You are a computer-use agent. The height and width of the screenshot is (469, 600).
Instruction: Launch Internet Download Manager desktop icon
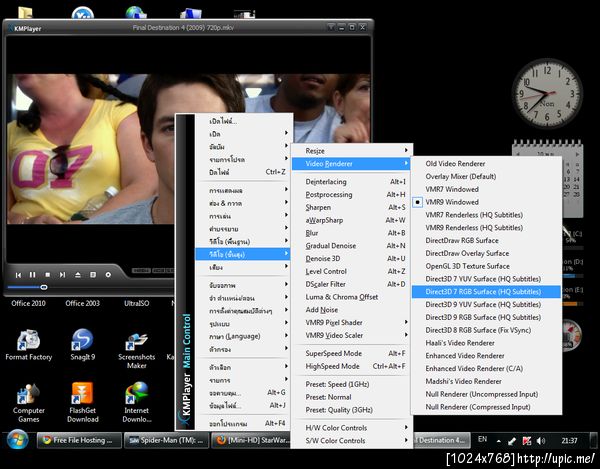137,402
